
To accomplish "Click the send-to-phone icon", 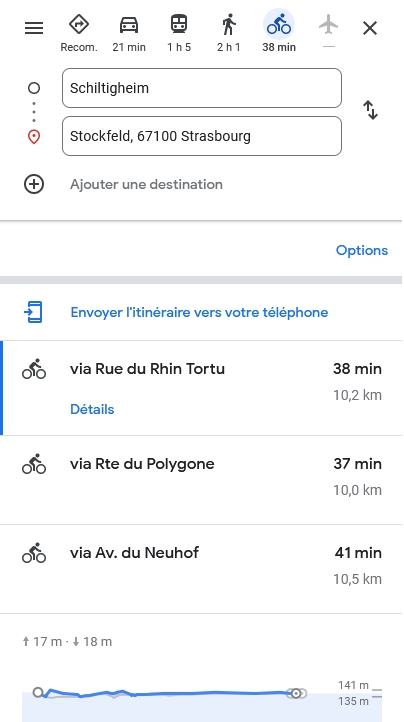I will click(33, 312).
